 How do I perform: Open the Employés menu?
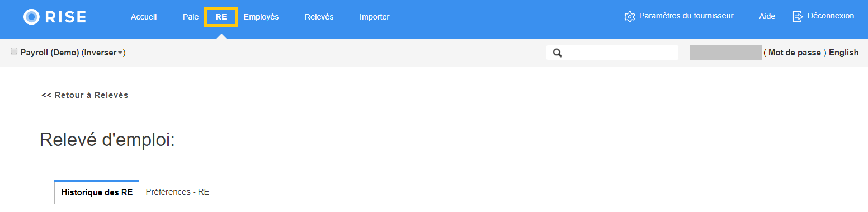(x=261, y=17)
